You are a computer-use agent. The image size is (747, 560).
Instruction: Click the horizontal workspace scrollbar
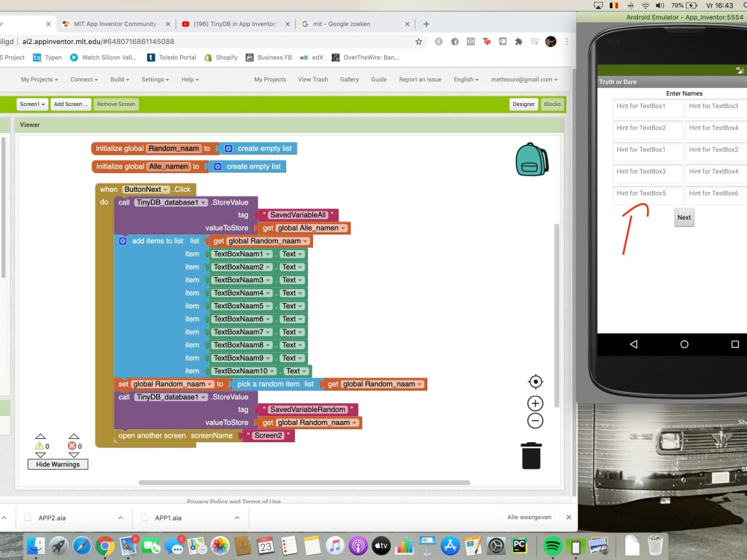[305, 483]
